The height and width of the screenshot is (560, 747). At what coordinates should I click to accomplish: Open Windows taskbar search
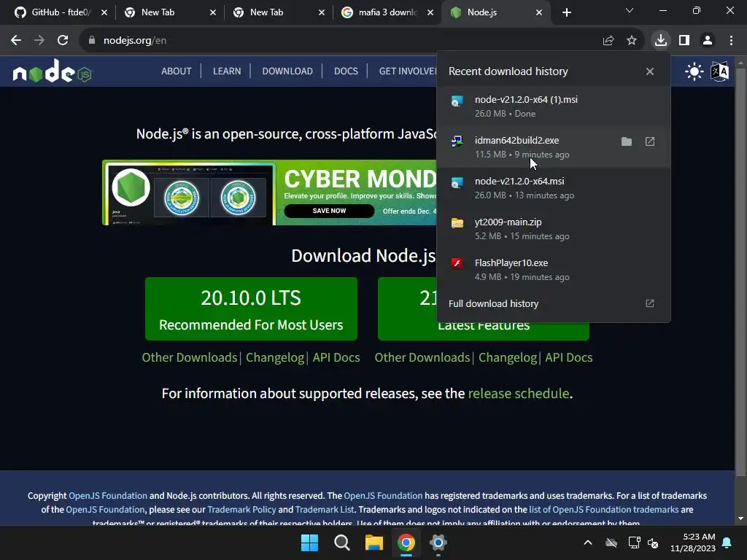pyautogui.click(x=341, y=542)
